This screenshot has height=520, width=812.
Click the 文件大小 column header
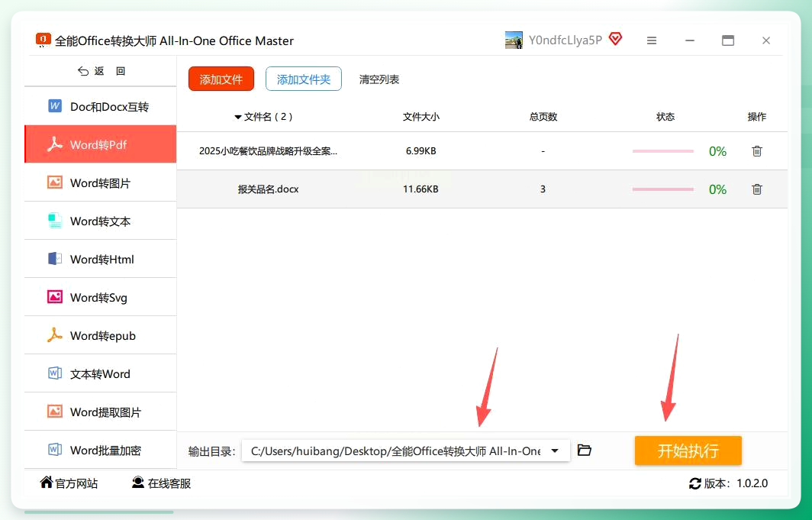[x=420, y=117]
